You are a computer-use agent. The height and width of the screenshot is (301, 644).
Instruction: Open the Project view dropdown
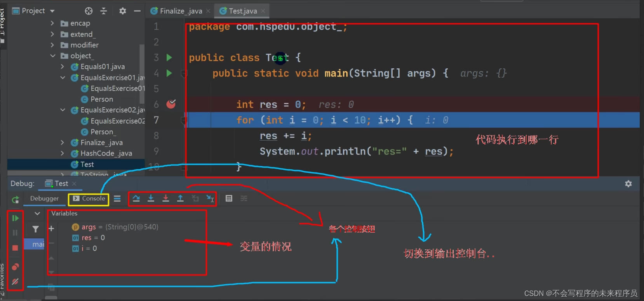(x=52, y=11)
